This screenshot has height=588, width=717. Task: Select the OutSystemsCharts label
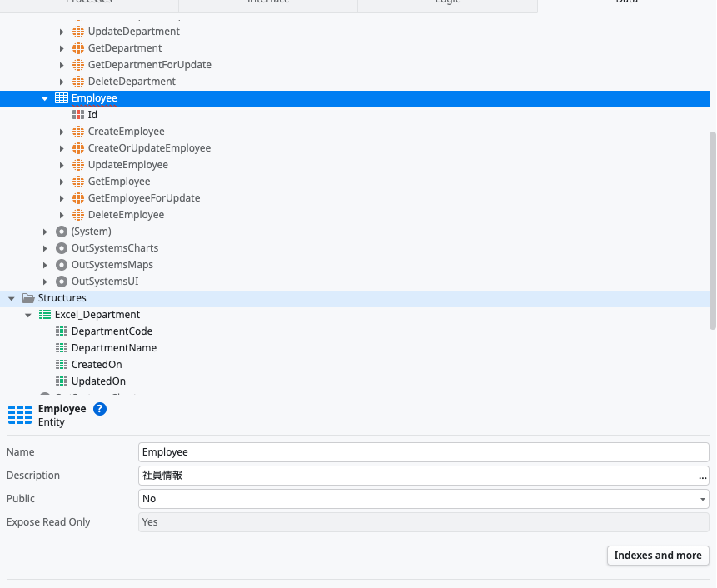click(x=115, y=248)
